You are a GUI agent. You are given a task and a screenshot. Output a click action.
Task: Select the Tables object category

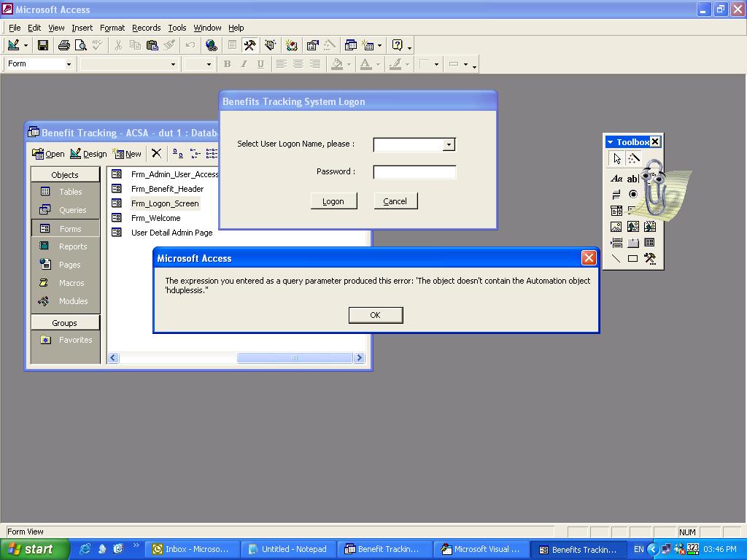65,192
